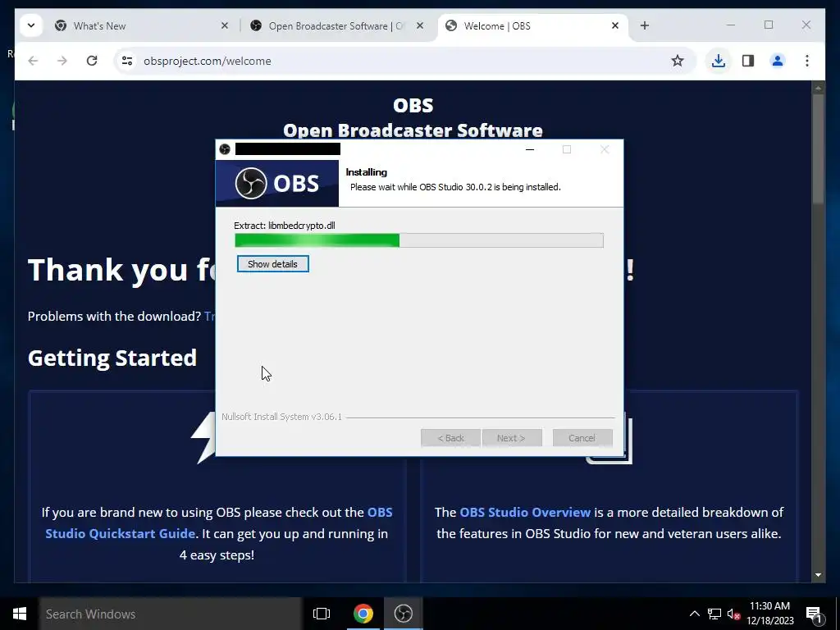Click the Extract: libmbedcrypto.dll status text

click(x=285, y=226)
